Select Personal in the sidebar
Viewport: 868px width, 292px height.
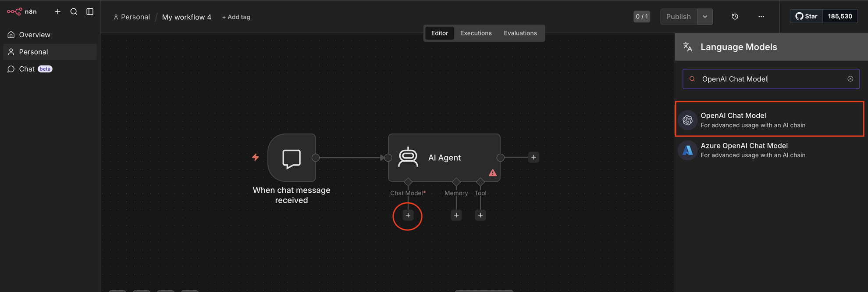[x=50, y=52]
